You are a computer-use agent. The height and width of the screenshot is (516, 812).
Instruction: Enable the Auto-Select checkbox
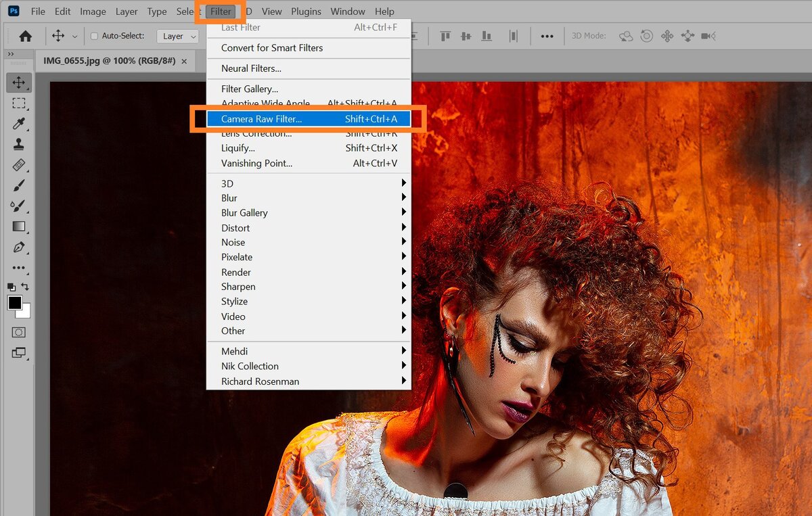94,37
